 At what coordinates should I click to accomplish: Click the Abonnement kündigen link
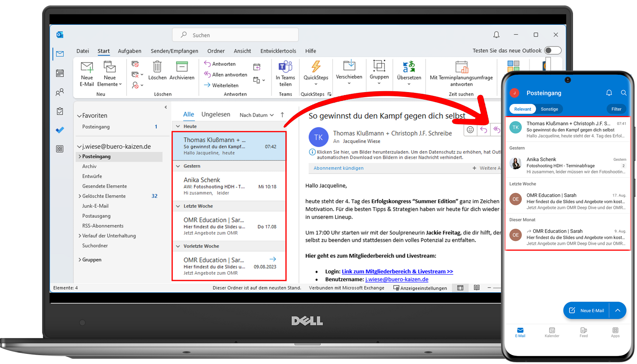(x=338, y=168)
